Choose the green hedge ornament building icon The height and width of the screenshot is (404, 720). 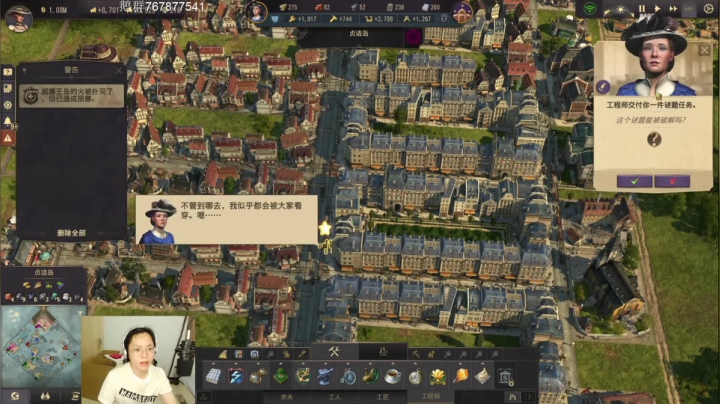281,376
